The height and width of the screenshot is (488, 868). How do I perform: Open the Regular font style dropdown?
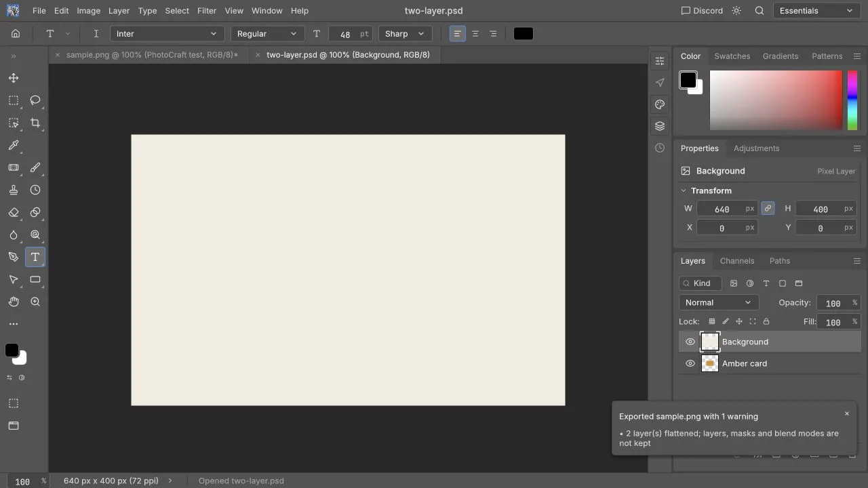click(267, 34)
